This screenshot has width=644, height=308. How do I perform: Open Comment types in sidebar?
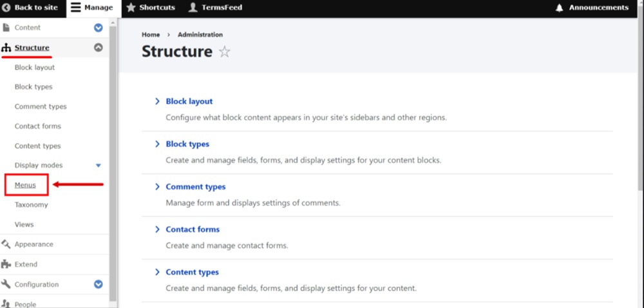40,107
